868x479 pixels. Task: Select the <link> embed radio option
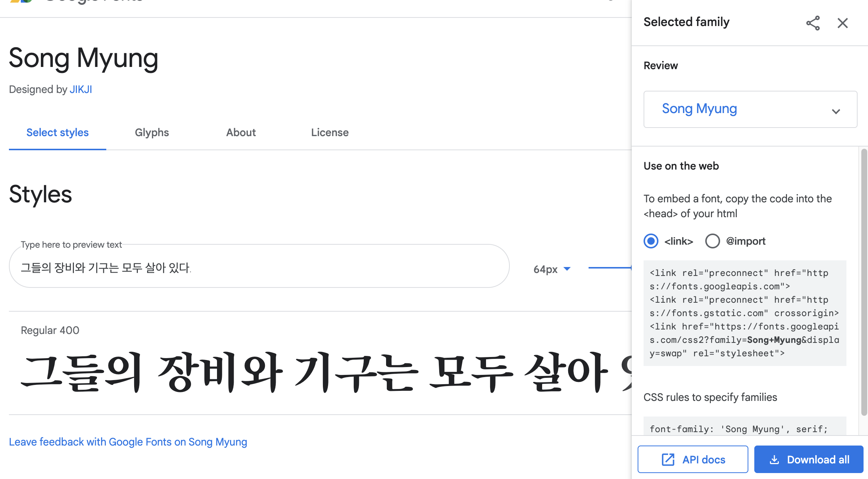click(x=651, y=241)
